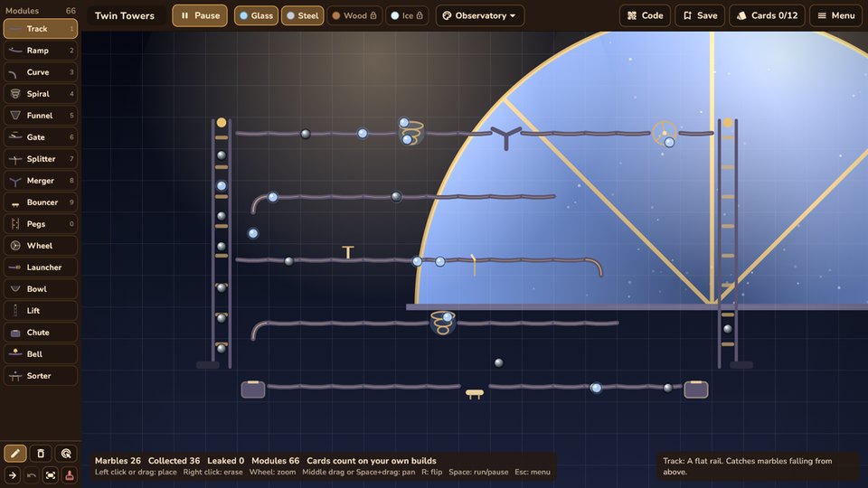Save the current build

(700, 15)
